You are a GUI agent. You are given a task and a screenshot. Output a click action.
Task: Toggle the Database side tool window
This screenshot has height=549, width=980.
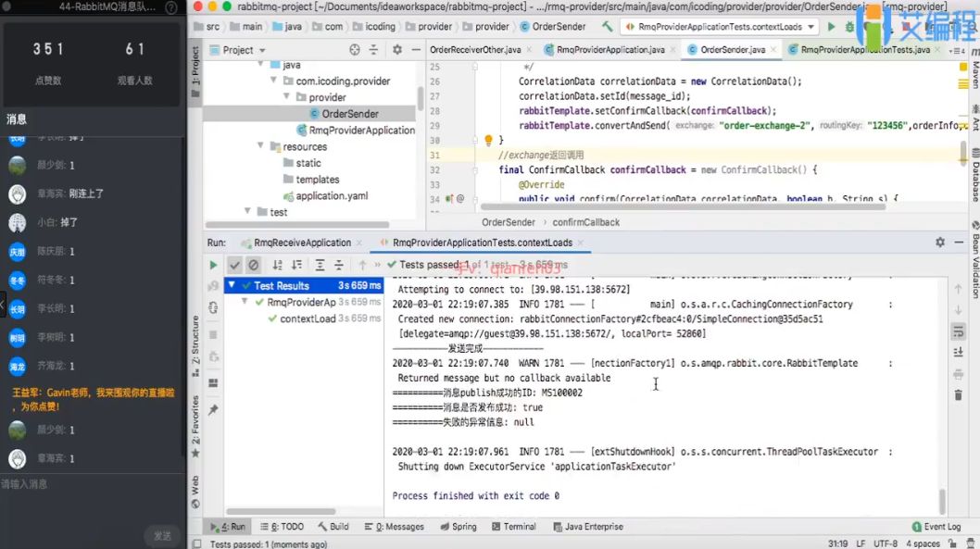click(975, 176)
